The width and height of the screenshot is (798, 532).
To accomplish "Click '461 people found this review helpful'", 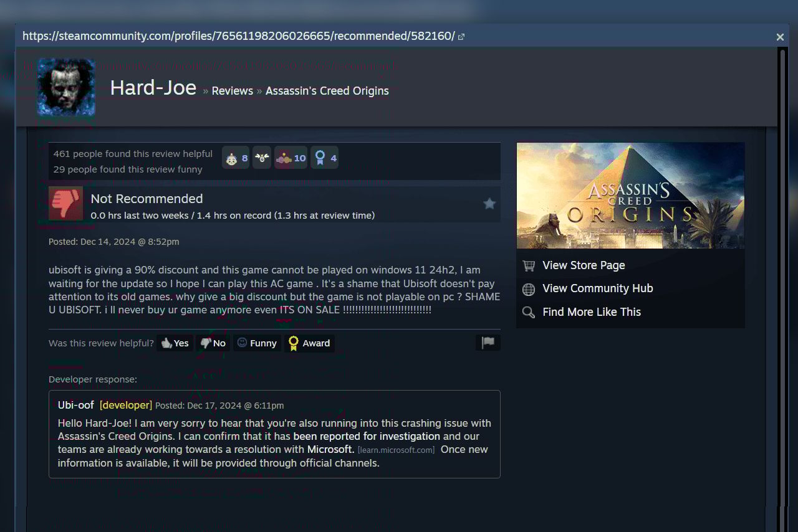I will [x=133, y=154].
